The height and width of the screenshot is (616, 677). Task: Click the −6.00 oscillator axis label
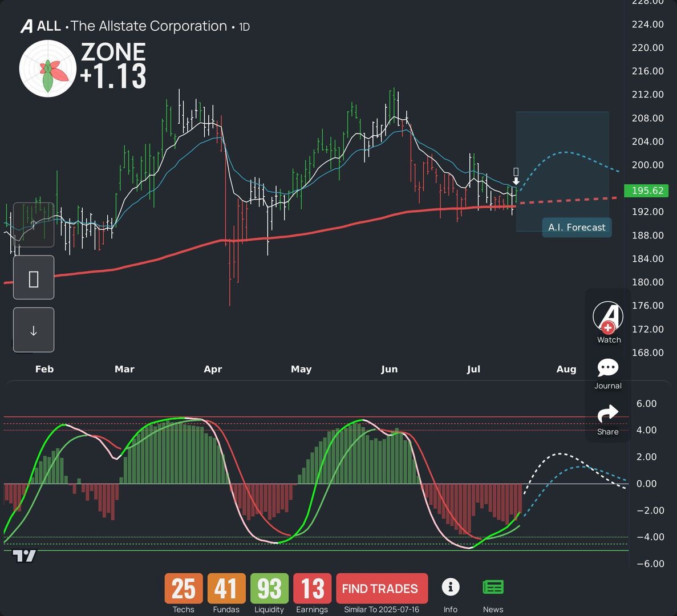(650, 564)
